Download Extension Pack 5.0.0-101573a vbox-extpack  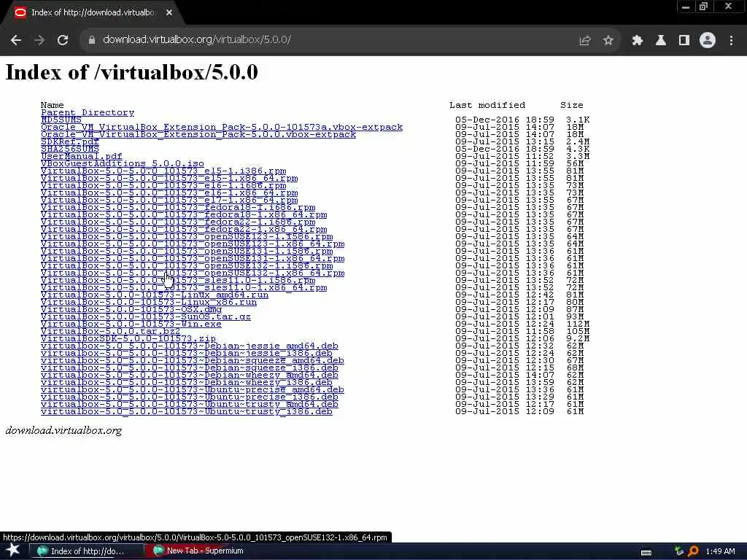[x=222, y=127]
